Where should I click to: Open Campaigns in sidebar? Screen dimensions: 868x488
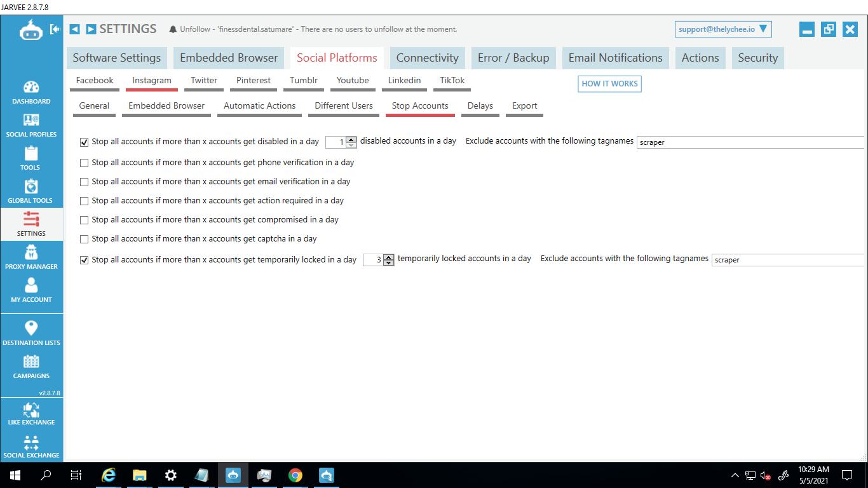pyautogui.click(x=31, y=366)
